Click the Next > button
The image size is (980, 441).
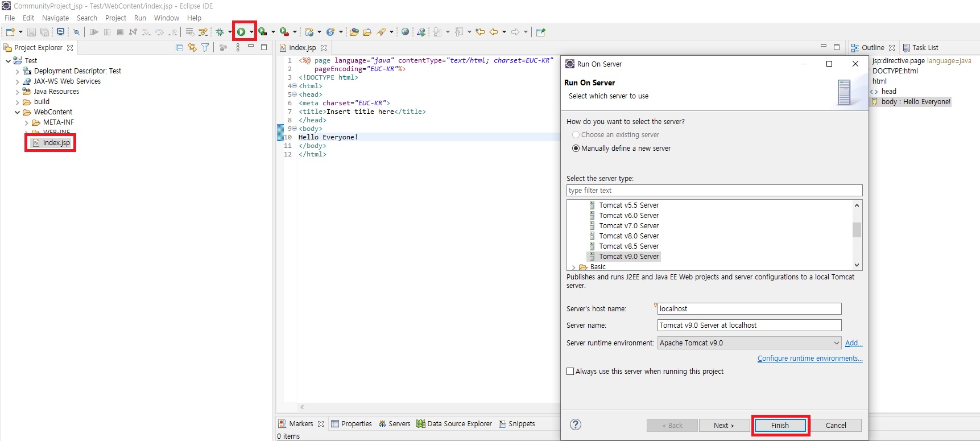click(x=724, y=426)
